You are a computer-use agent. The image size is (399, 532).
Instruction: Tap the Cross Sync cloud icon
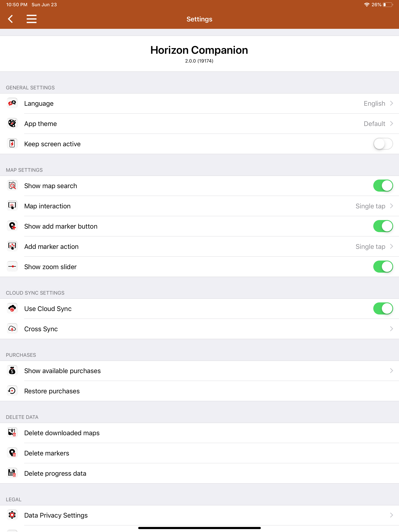[x=12, y=329]
